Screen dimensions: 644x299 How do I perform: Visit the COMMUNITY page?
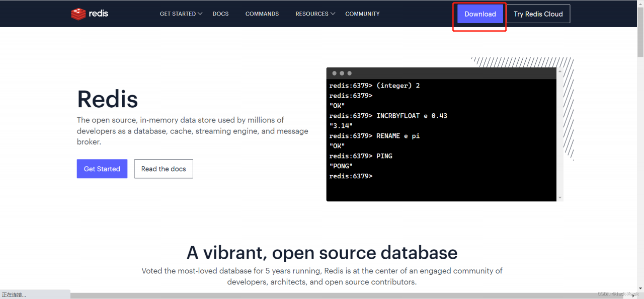point(362,14)
